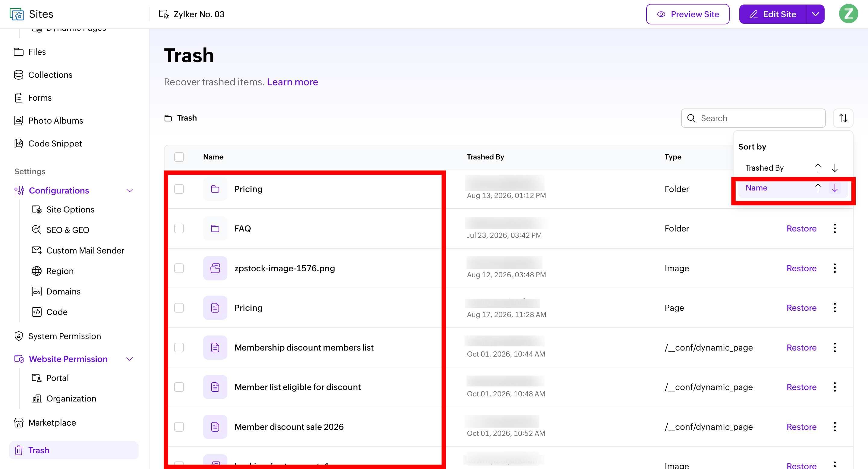Check the Pricing folder row checkbox
Viewport: 868px width, 469px height.
pyautogui.click(x=179, y=189)
